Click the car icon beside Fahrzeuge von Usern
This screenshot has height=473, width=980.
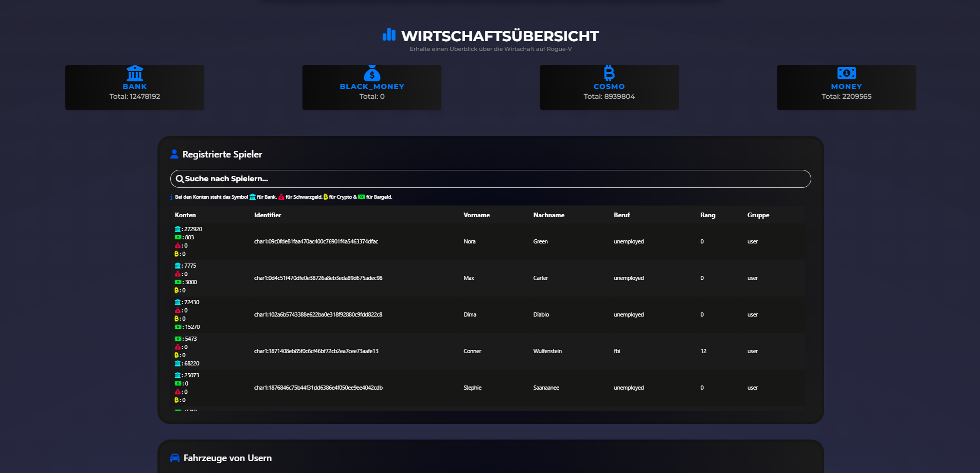coord(175,458)
